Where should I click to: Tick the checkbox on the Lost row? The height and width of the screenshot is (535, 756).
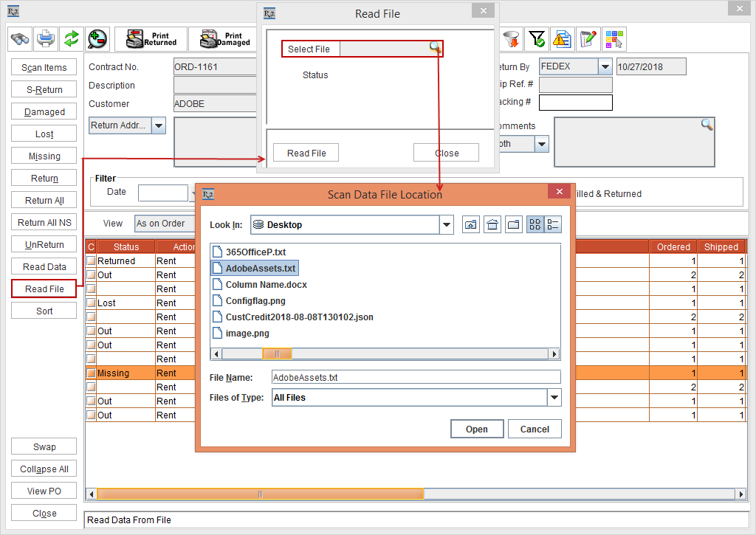tap(91, 303)
